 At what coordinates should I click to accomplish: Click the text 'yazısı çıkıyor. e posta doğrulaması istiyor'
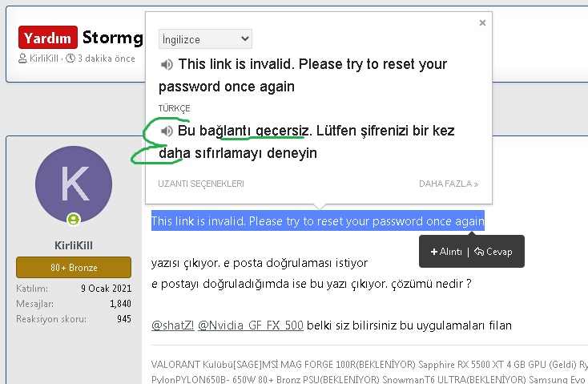click(x=259, y=263)
